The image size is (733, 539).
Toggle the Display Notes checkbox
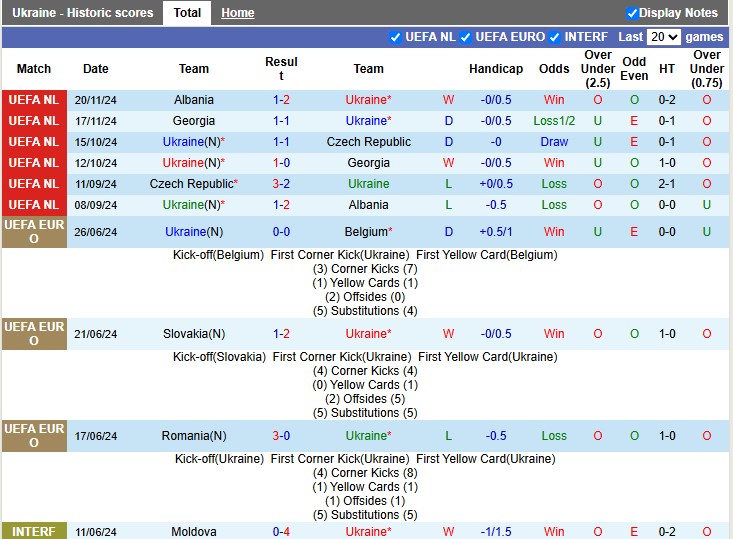tap(632, 13)
